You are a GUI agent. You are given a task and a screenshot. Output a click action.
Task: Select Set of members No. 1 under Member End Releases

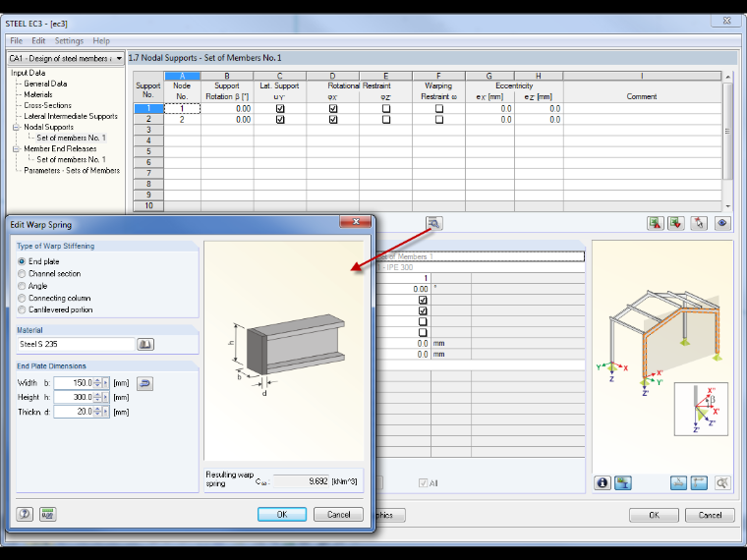(71, 159)
